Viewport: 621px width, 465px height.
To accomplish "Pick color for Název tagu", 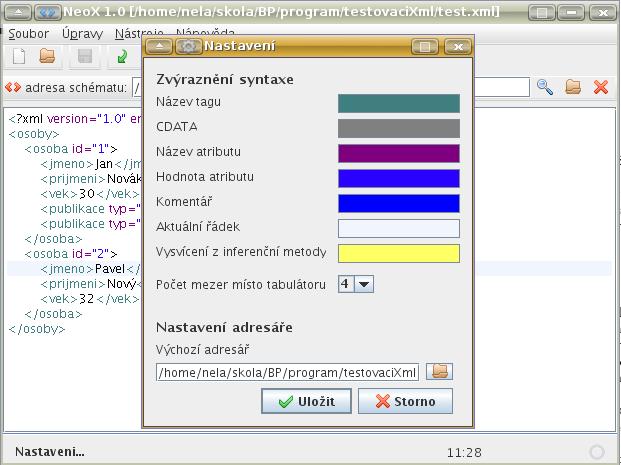I will tap(399, 103).
